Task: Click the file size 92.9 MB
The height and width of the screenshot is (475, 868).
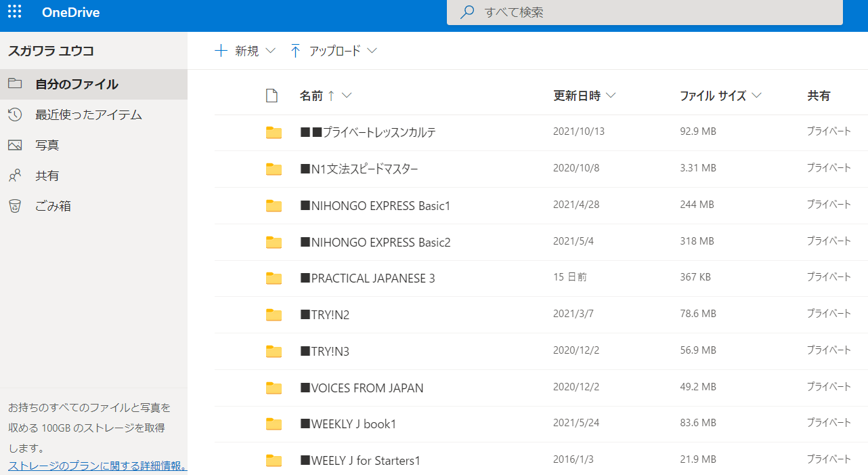Action: coord(698,131)
